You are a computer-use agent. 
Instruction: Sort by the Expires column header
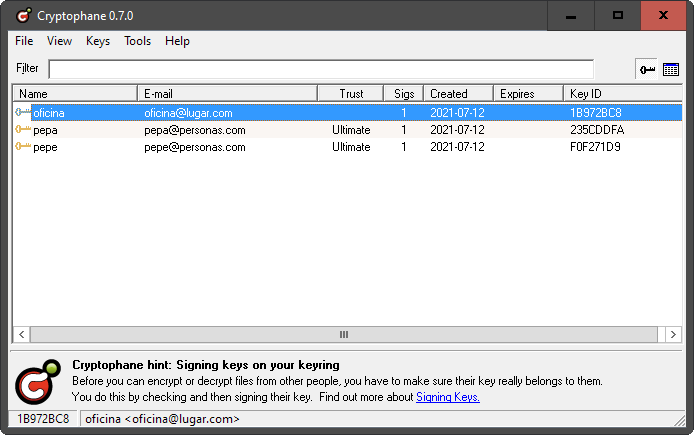click(528, 94)
